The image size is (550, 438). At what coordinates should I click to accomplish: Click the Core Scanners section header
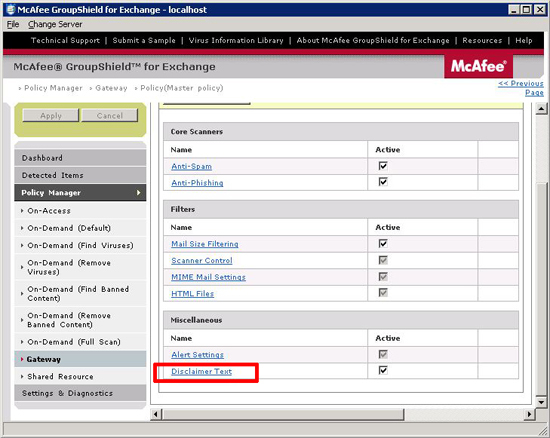click(341, 132)
